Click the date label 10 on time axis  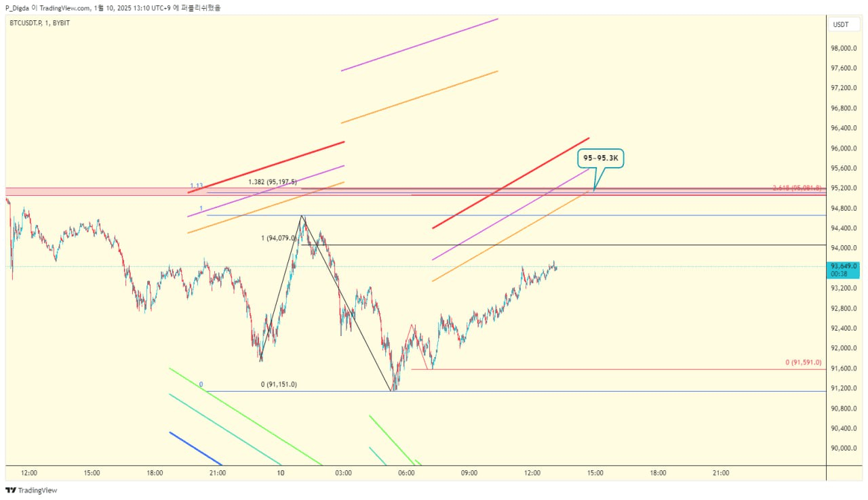280,473
